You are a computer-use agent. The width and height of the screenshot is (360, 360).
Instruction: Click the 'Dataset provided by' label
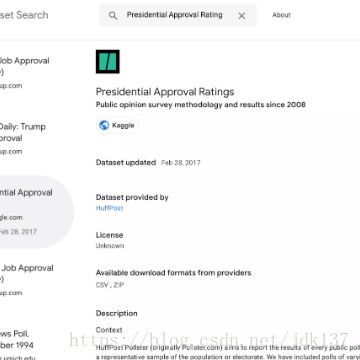[132, 197]
